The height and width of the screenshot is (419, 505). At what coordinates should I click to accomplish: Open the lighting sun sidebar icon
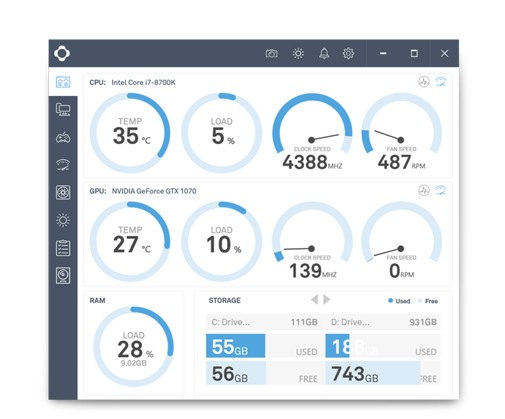[63, 220]
